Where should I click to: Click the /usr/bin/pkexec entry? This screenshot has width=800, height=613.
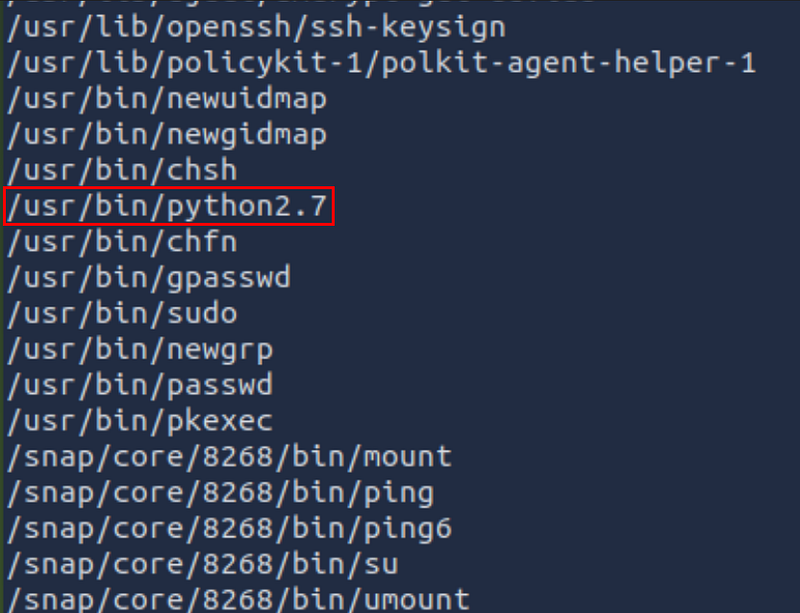139,421
